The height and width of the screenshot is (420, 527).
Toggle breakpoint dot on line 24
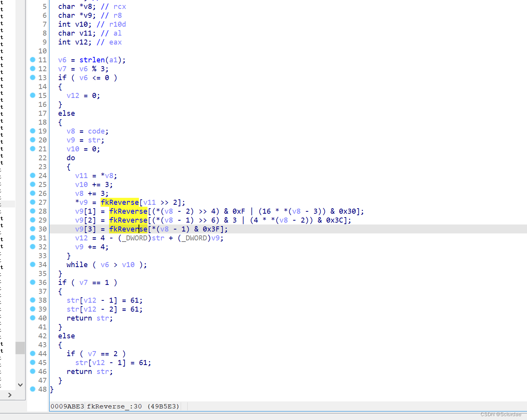pyautogui.click(x=33, y=175)
